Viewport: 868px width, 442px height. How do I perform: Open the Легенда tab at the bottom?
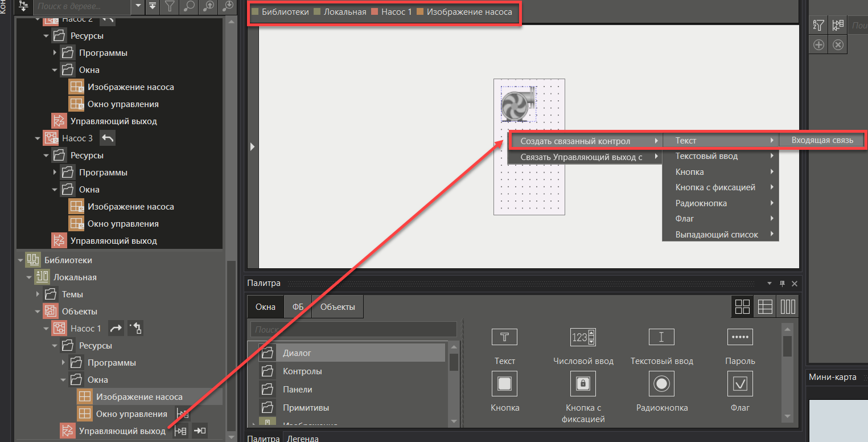point(302,438)
